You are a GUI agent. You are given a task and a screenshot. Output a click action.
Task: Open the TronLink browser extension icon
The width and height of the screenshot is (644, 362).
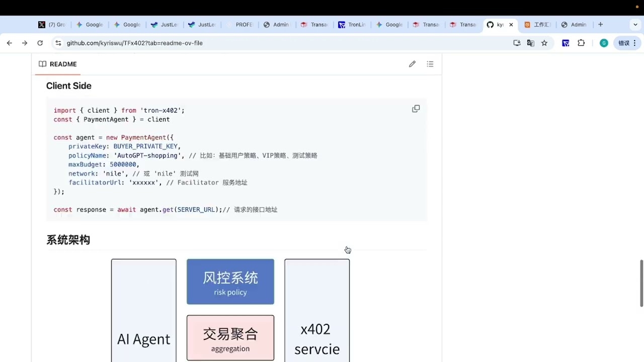pos(566,43)
